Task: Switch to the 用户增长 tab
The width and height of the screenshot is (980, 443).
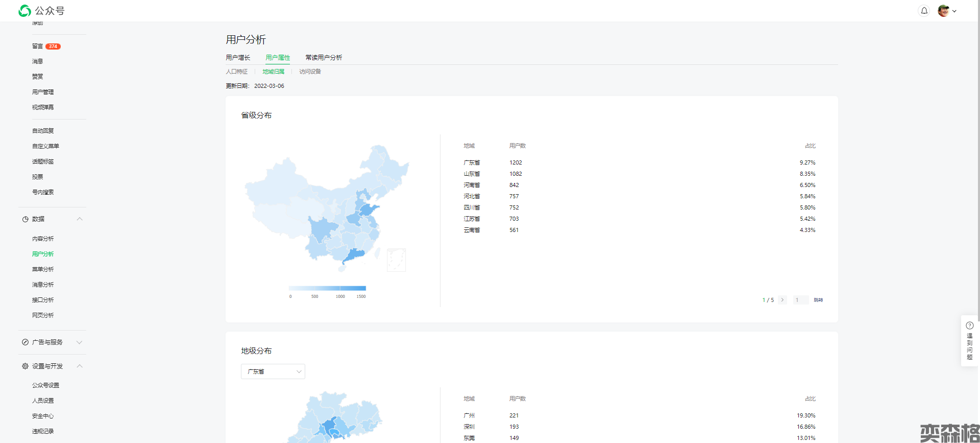Action: [238, 58]
